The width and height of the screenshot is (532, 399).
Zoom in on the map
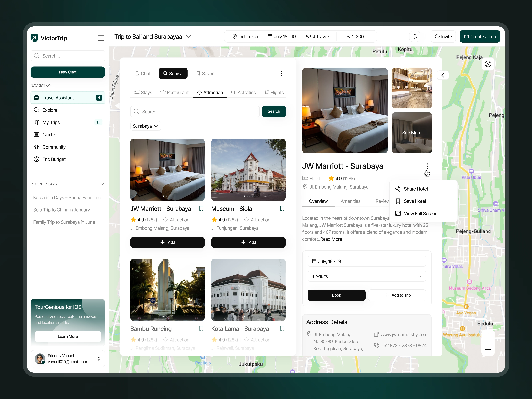(x=488, y=336)
